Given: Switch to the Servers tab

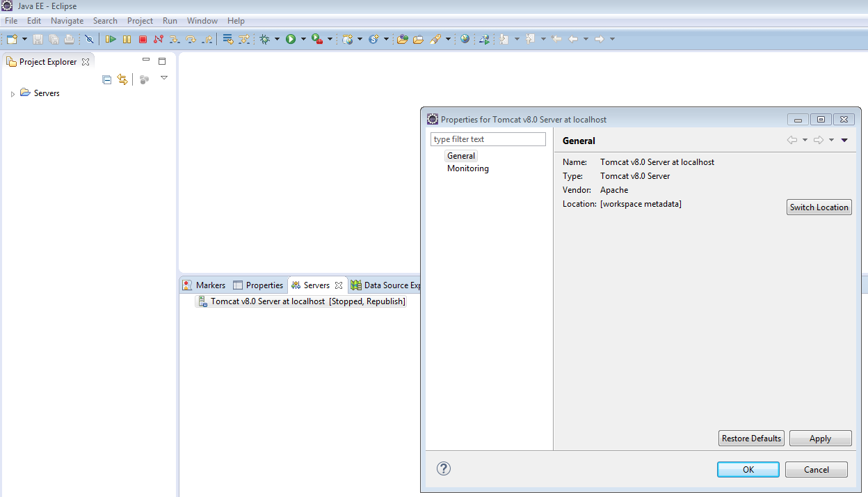Looking at the screenshot, I should 317,285.
